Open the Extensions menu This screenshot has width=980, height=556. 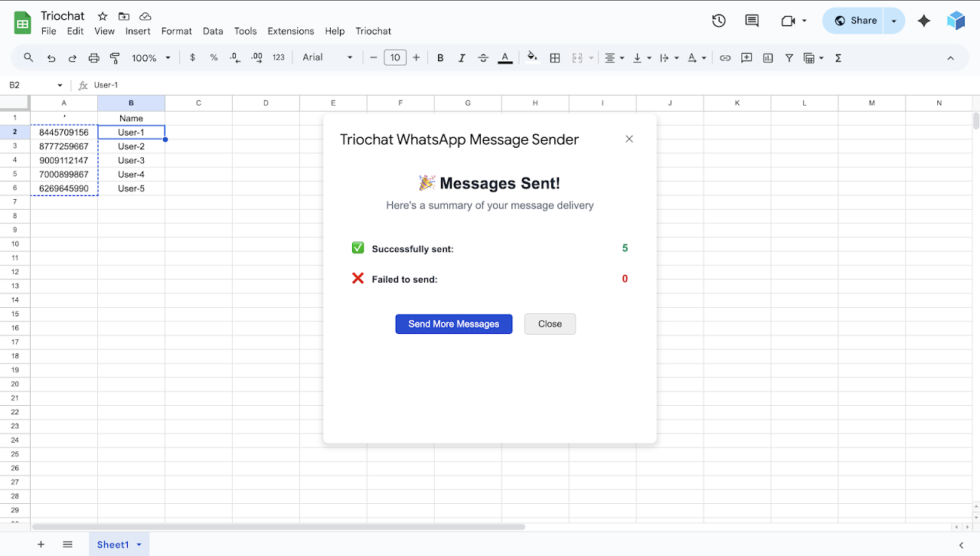coord(291,31)
